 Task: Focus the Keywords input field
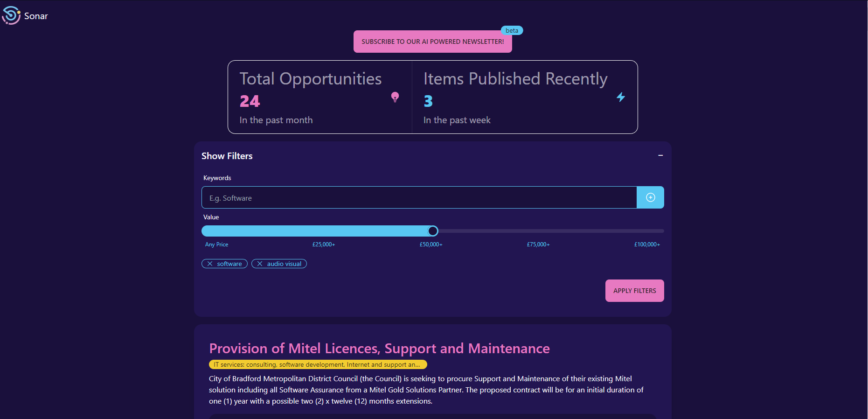point(419,197)
